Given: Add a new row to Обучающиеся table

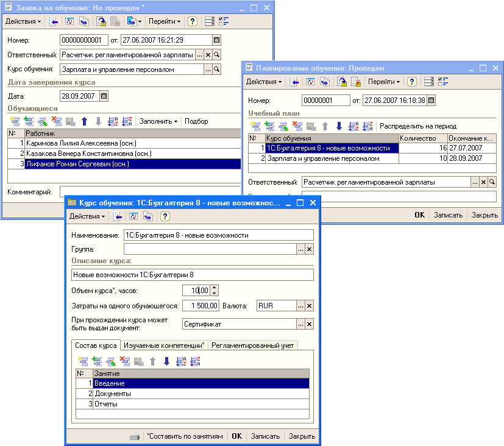Looking at the screenshot, I should 15,121.
